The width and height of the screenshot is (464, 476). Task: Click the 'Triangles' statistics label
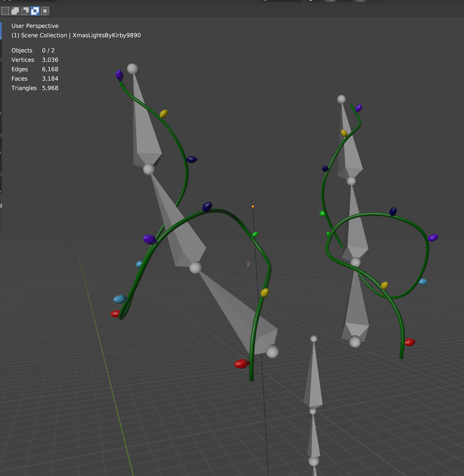tap(24, 88)
